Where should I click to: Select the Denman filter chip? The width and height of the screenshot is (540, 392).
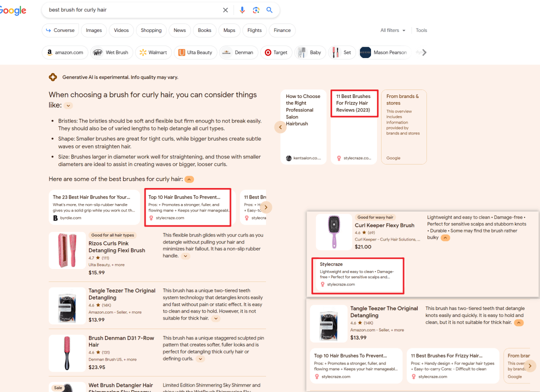(238, 52)
